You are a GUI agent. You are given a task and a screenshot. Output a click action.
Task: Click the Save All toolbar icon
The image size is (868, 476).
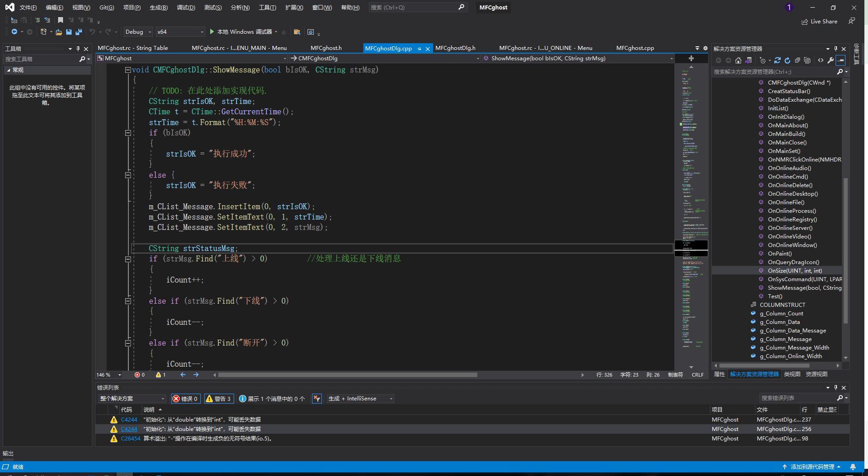coord(79,32)
